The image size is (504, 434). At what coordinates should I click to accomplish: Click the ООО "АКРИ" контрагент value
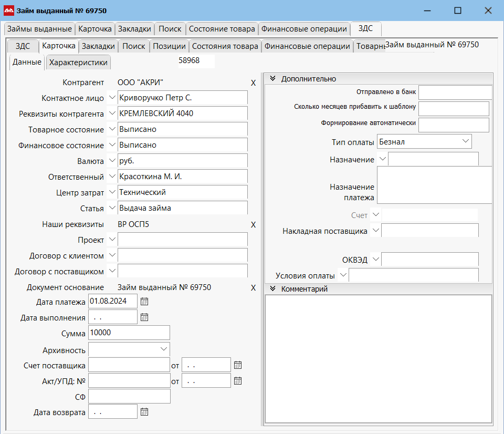pyautogui.click(x=140, y=82)
